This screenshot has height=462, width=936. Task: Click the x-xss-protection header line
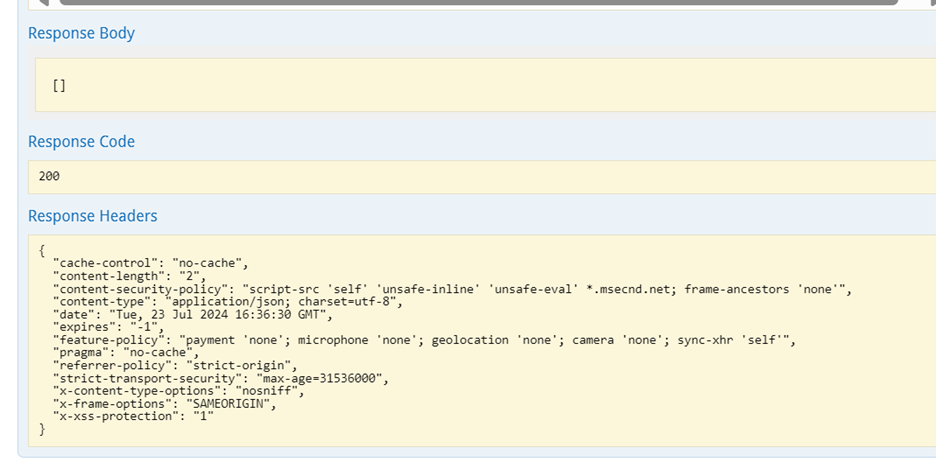(x=133, y=416)
